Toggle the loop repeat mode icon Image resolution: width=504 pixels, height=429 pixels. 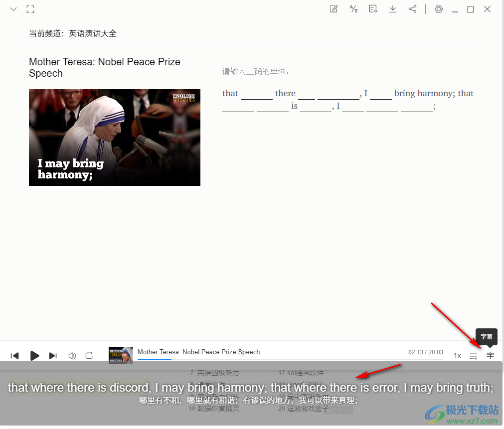[x=89, y=355]
